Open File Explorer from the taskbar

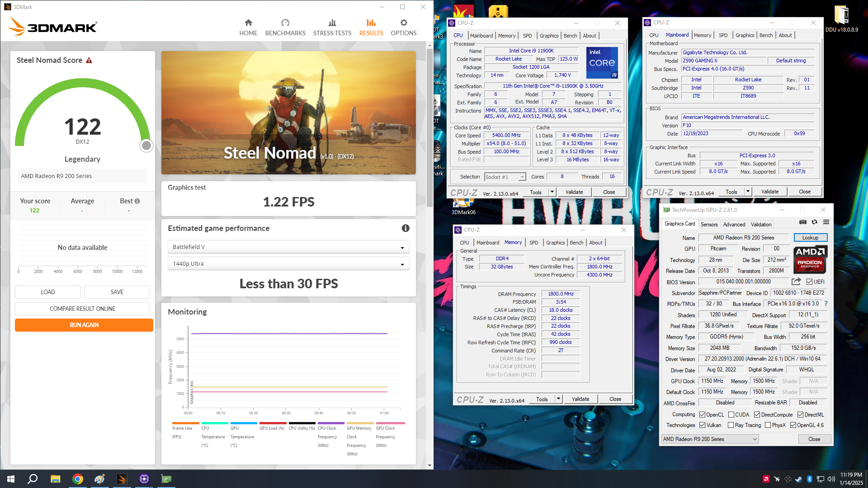pos(55,479)
